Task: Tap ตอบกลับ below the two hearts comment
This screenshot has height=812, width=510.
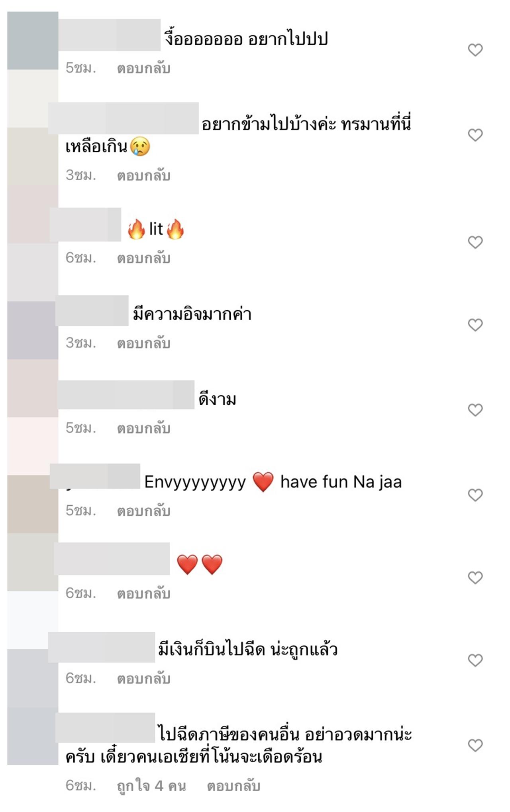Action: tap(143, 594)
